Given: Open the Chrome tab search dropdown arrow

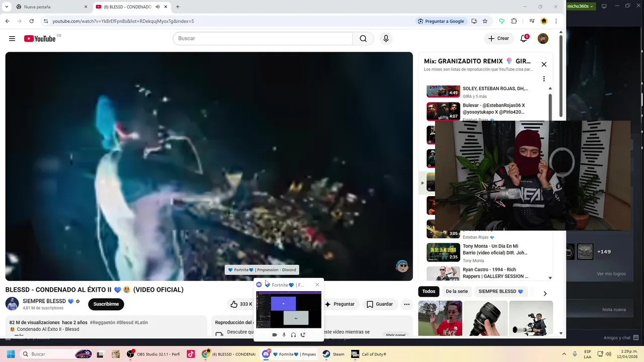Looking at the screenshot, I should tap(7, 7).
